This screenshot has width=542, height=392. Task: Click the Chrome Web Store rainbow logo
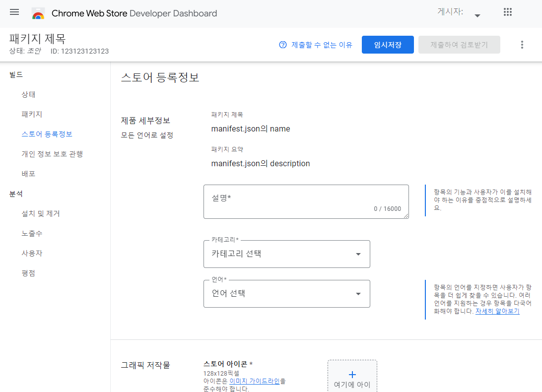(38, 13)
